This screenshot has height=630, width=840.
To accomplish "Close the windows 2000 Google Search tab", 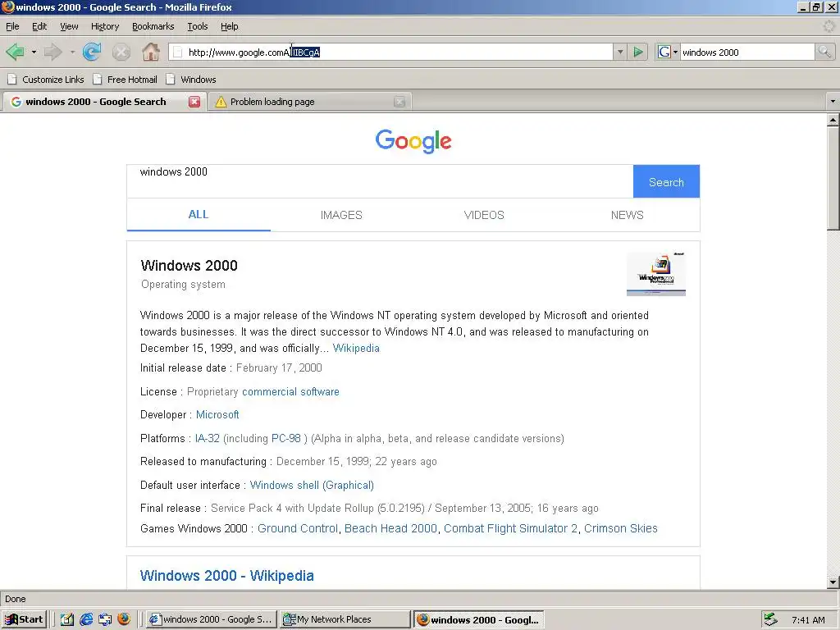I will [194, 102].
